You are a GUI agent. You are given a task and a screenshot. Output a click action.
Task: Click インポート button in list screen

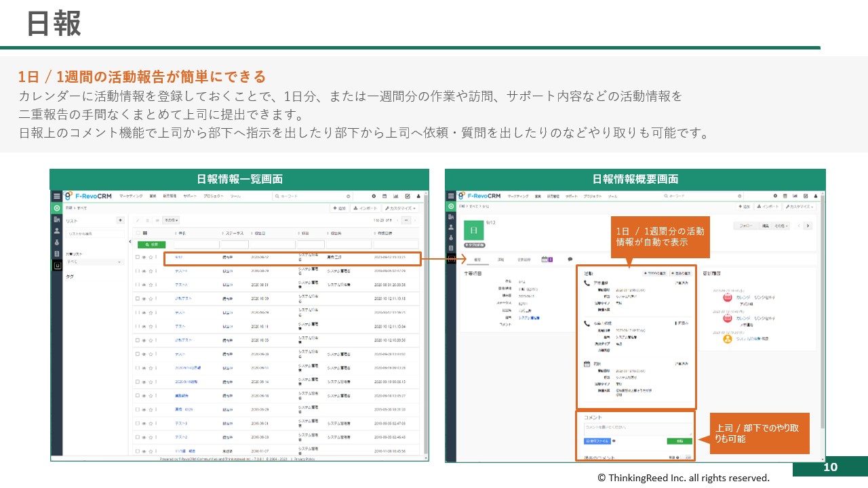click(366, 208)
